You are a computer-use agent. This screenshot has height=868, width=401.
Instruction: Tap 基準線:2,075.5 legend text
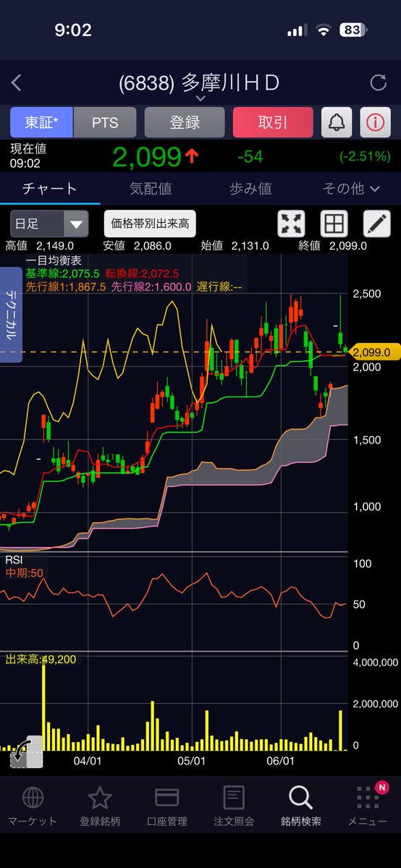coord(62,273)
